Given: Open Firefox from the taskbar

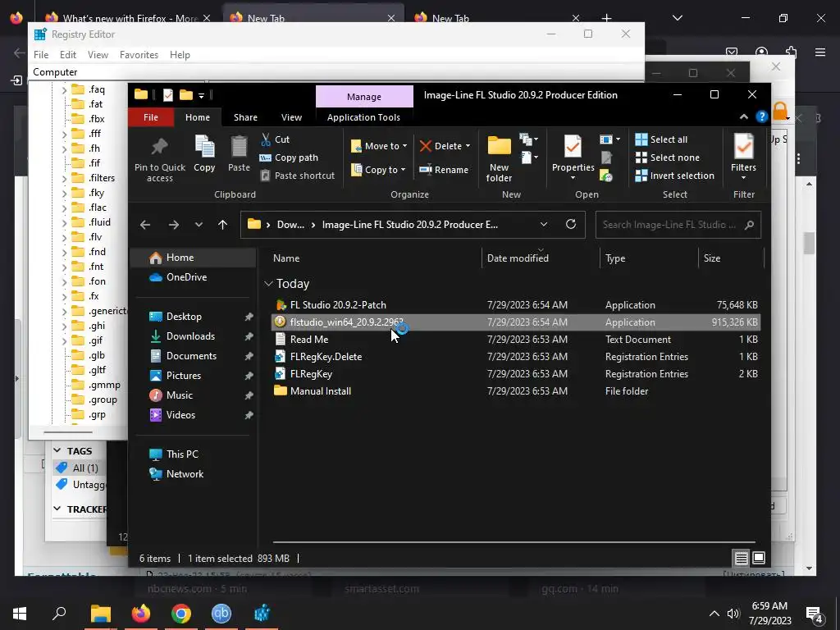Looking at the screenshot, I should [x=141, y=614].
